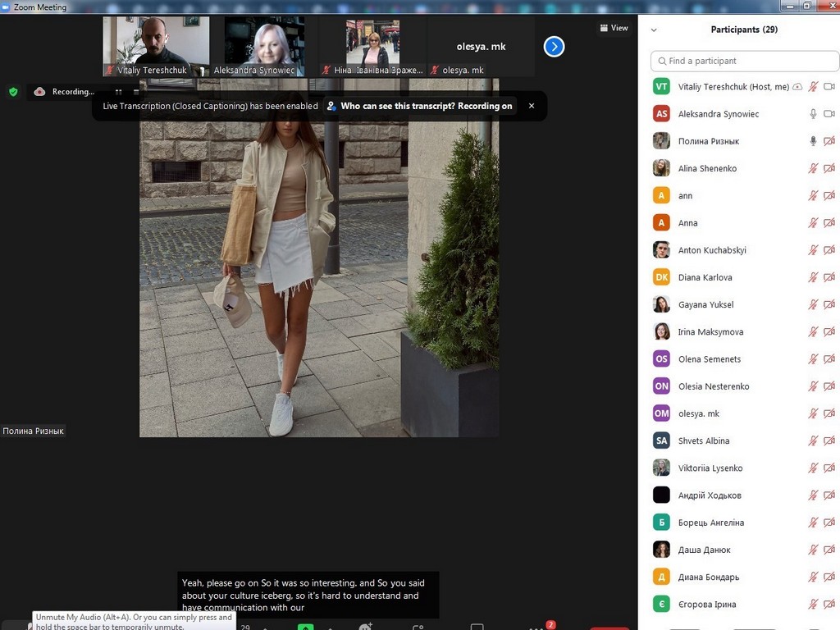The height and width of the screenshot is (630, 840).
Task: Open the View layout dropdown
Action: click(614, 28)
